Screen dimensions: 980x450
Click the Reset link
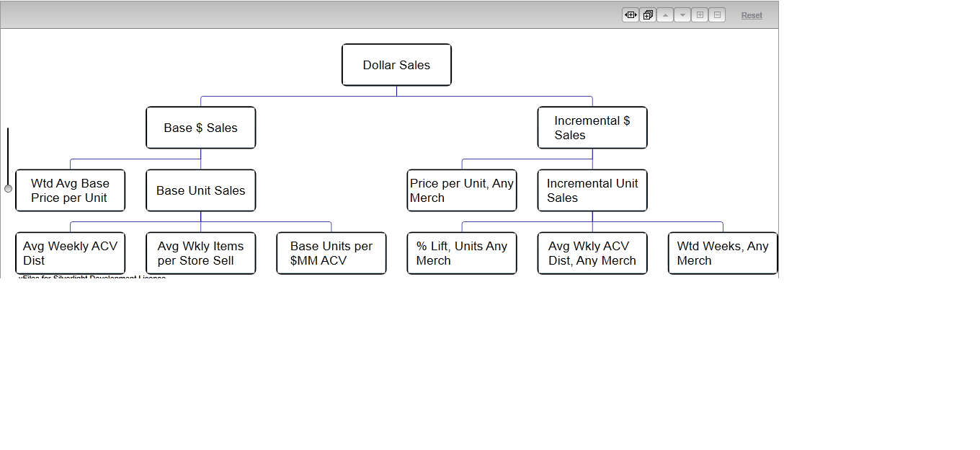pos(752,15)
